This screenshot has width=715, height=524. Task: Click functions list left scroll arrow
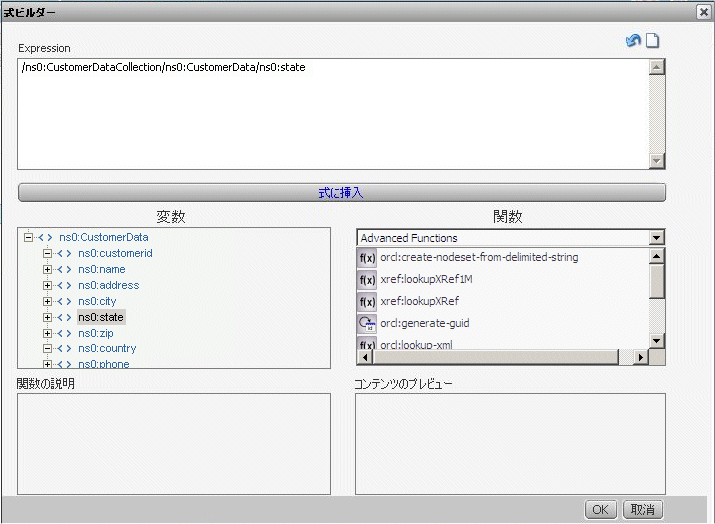click(x=365, y=357)
